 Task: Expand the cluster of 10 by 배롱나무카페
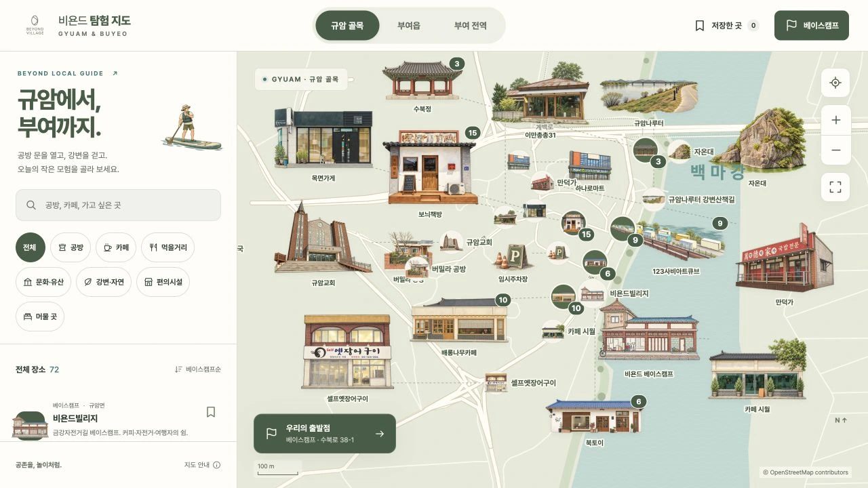(502, 300)
